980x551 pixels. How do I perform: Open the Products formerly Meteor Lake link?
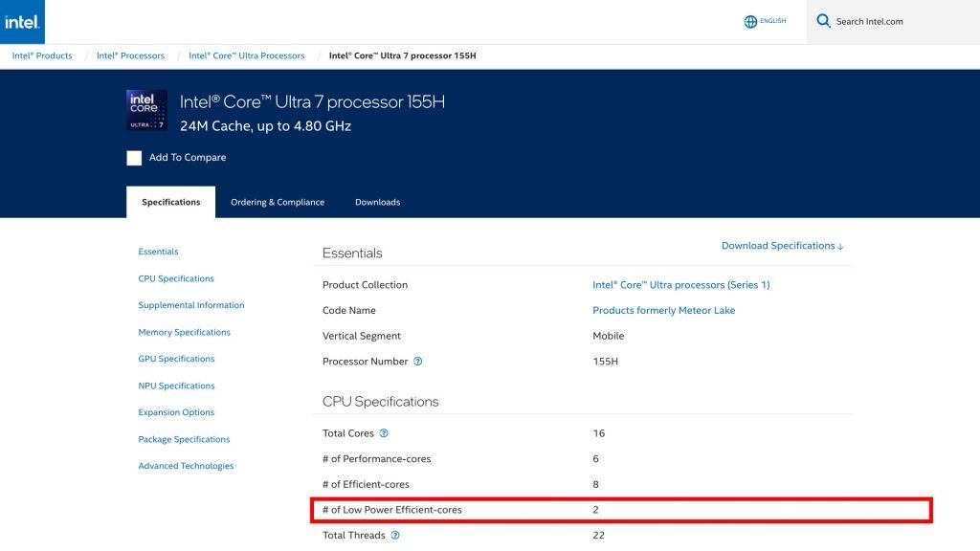pyautogui.click(x=664, y=311)
